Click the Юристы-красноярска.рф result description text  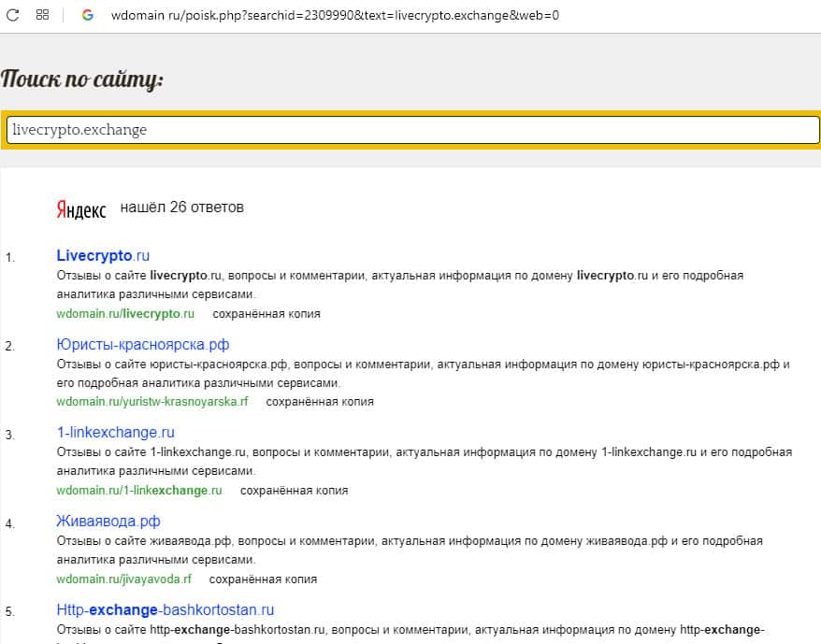click(x=423, y=373)
